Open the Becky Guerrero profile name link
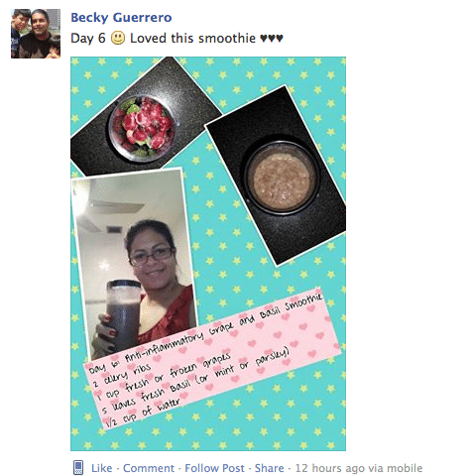471x476 pixels. [x=121, y=18]
